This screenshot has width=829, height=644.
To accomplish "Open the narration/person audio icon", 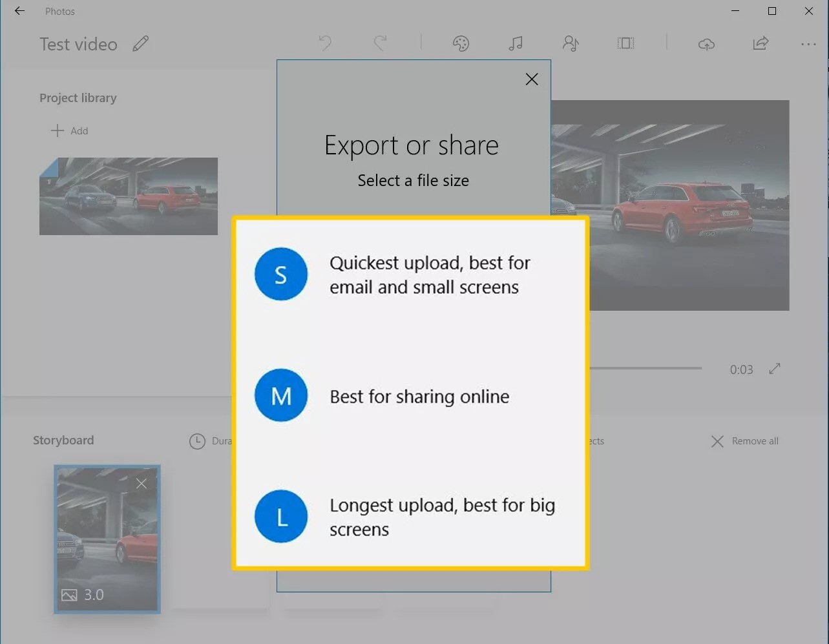I will 571,43.
